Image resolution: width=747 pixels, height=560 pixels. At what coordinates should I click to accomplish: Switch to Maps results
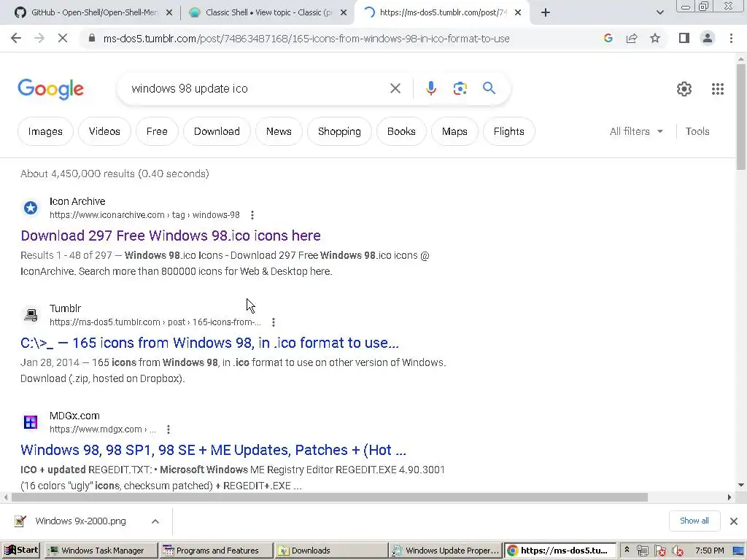click(x=454, y=131)
